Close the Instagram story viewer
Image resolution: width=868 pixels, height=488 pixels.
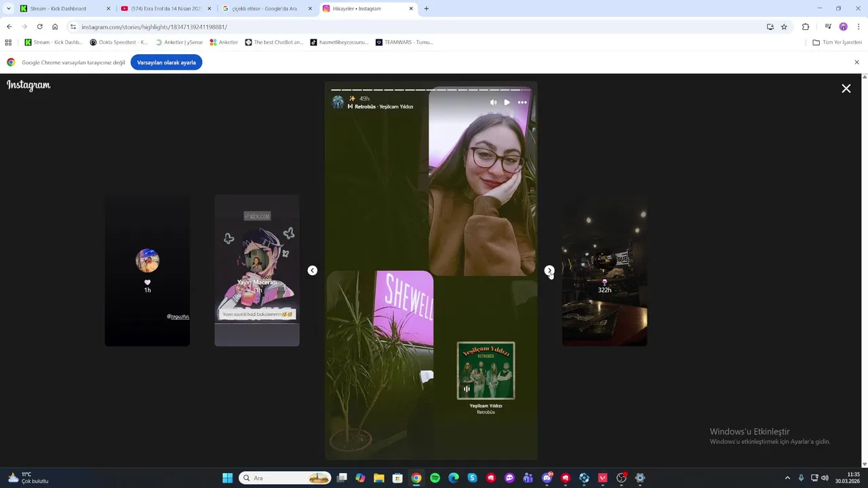846,89
